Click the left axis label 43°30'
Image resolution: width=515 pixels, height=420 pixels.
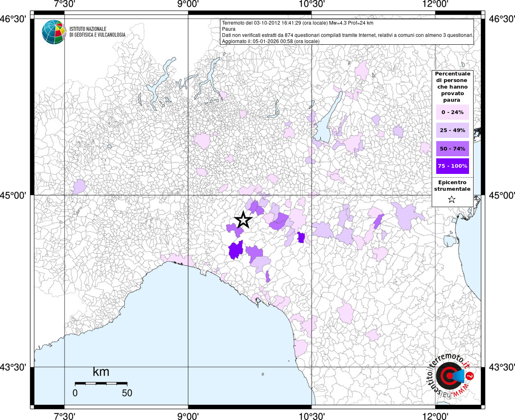[x=13, y=367]
